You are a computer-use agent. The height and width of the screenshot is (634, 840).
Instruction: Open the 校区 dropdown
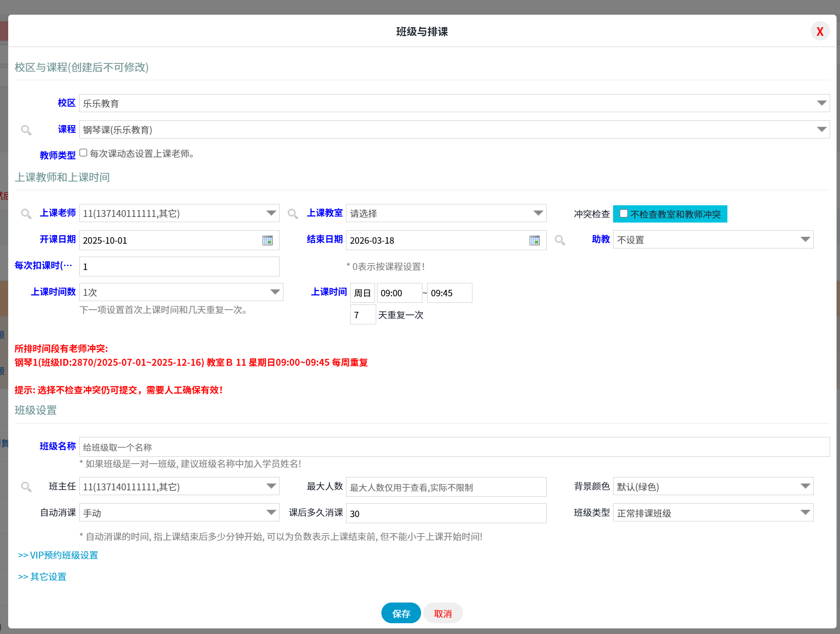point(821,103)
